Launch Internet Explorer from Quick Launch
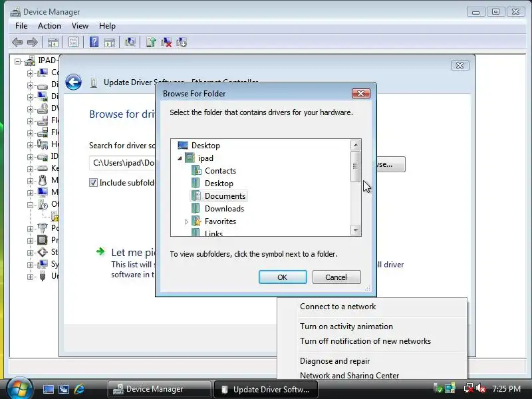Image resolution: width=532 pixels, height=399 pixels. click(79, 389)
